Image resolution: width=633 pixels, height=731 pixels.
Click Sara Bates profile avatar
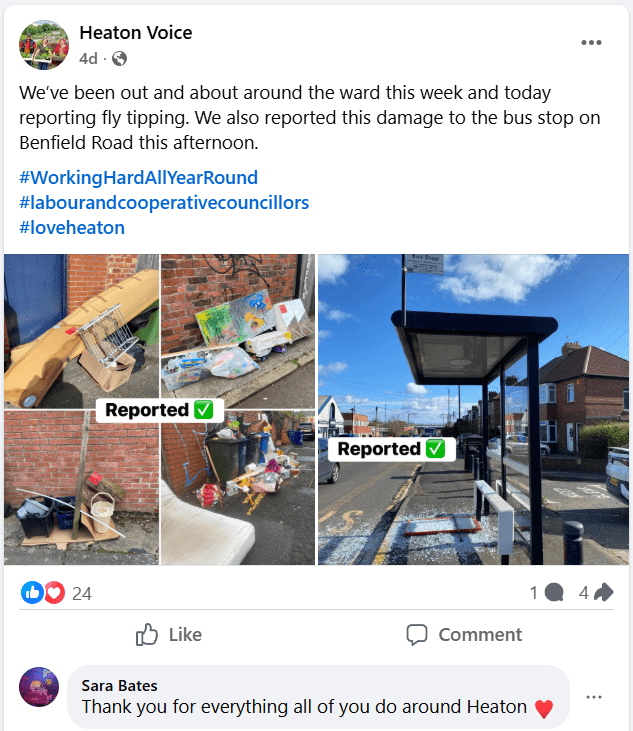pos(39,687)
